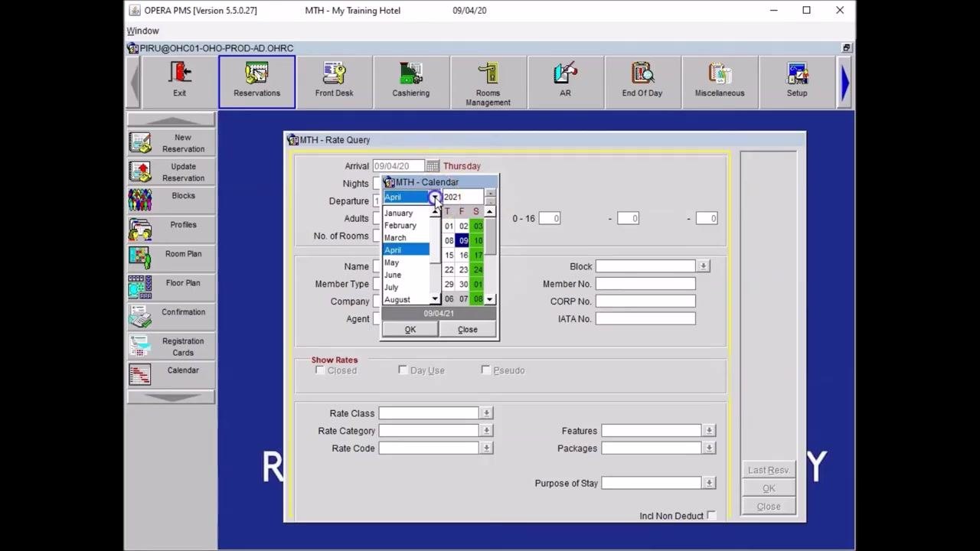Open the Purpose of Stay dropdown
The image size is (980, 551).
click(709, 483)
